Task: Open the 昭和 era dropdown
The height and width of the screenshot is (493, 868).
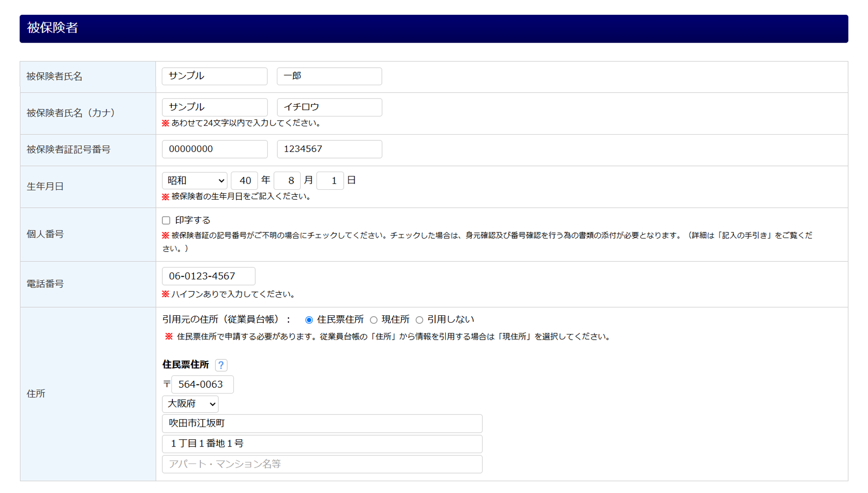Action: tap(194, 181)
